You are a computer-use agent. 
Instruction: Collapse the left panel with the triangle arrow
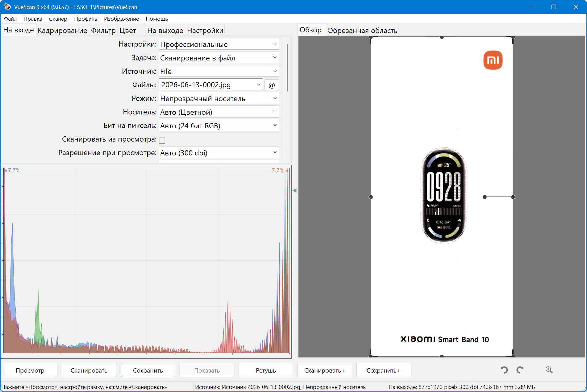point(294,191)
